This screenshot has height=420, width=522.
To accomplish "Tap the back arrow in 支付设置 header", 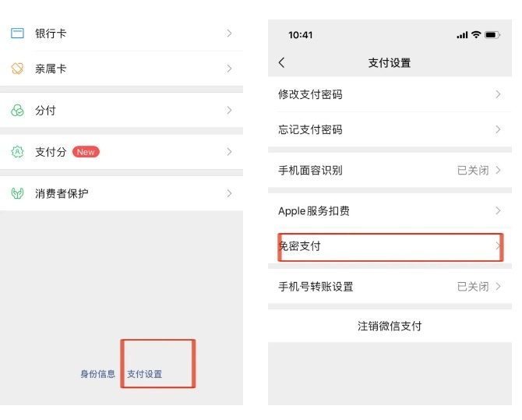I will [x=282, y=62].
